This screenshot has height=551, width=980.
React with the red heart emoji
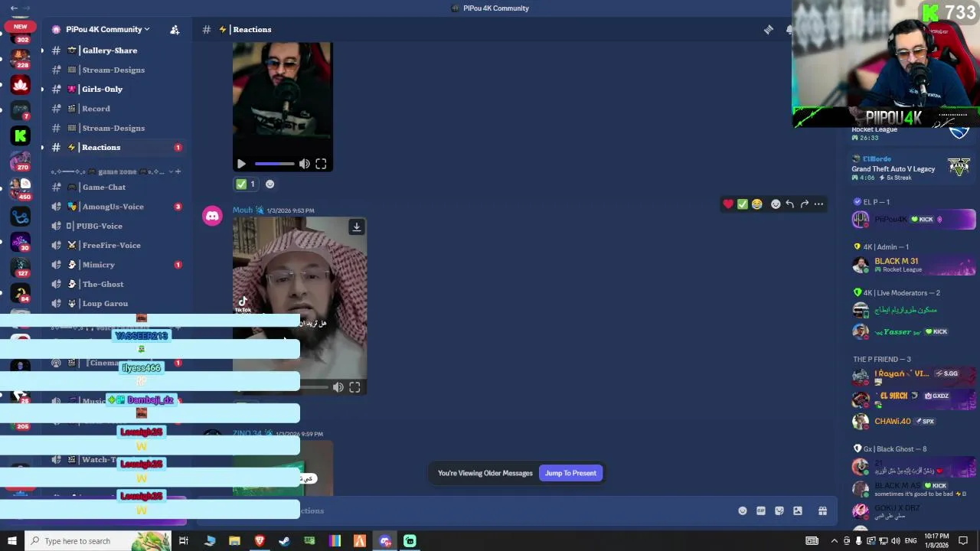[x=728, y=204]
